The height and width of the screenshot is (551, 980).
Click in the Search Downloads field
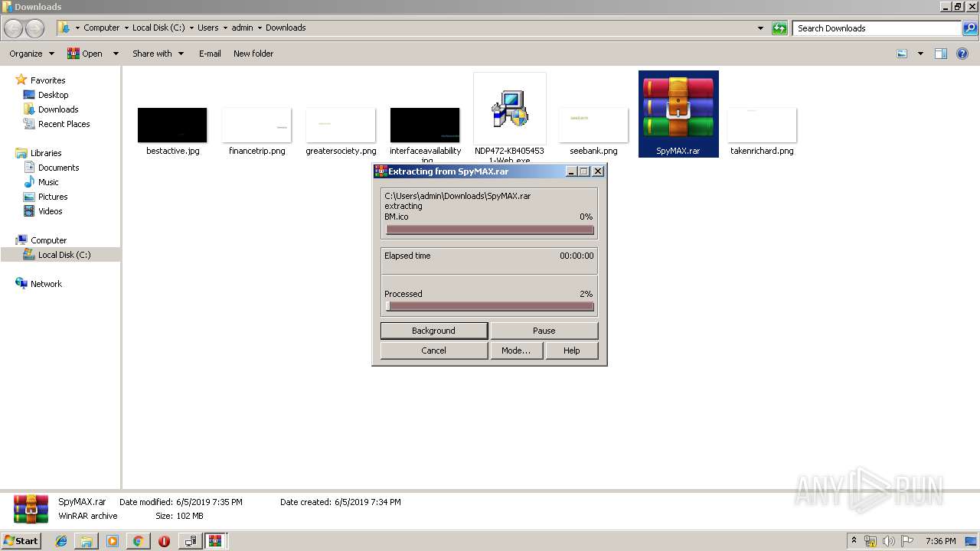pos(877,28)
